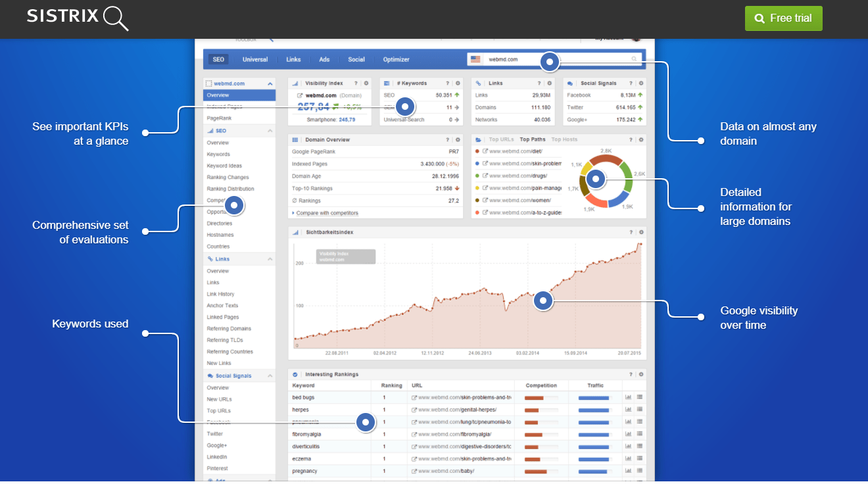This screenshot has height=484, width=868.
Task: Open Referring Domains in the sidebar
Action: 229,329
